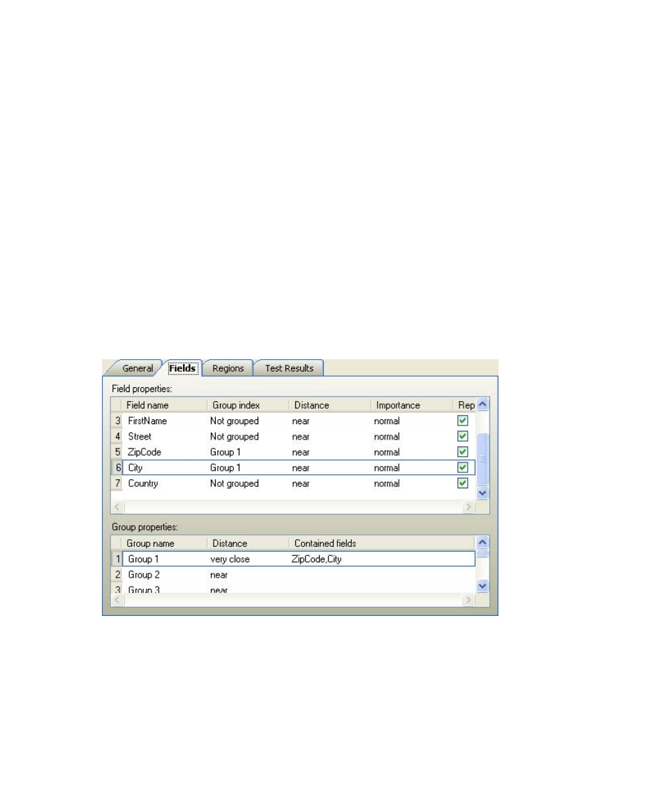Click Distance cell of FirstName row
Screen dimensions: 666x812
[330, 421]
